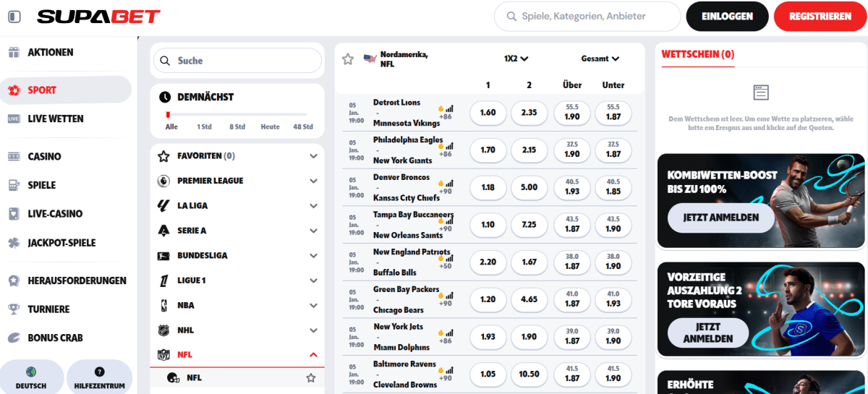Screen dimensions: 868x394
Task: Expand the Bundesliga chevron
Action: (313, 256)
